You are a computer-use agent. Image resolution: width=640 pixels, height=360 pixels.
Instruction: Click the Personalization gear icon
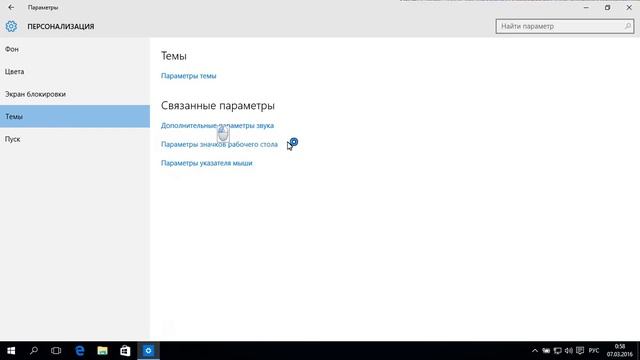click(x=11, y=27)
